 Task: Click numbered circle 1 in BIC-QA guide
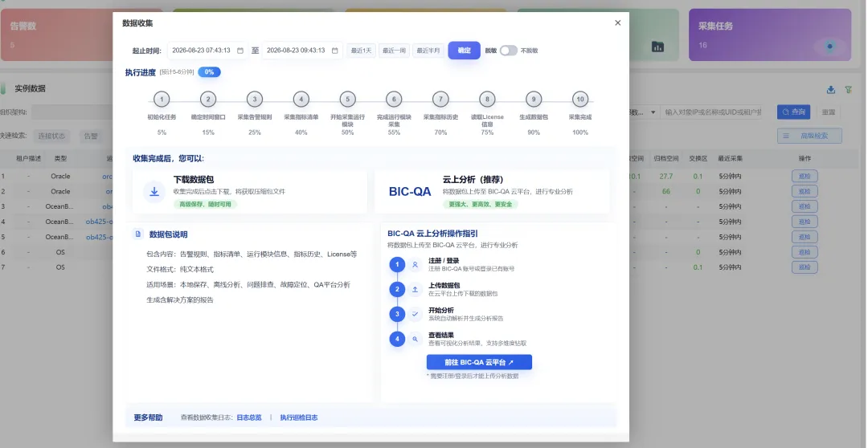click(x=397, y=264)
